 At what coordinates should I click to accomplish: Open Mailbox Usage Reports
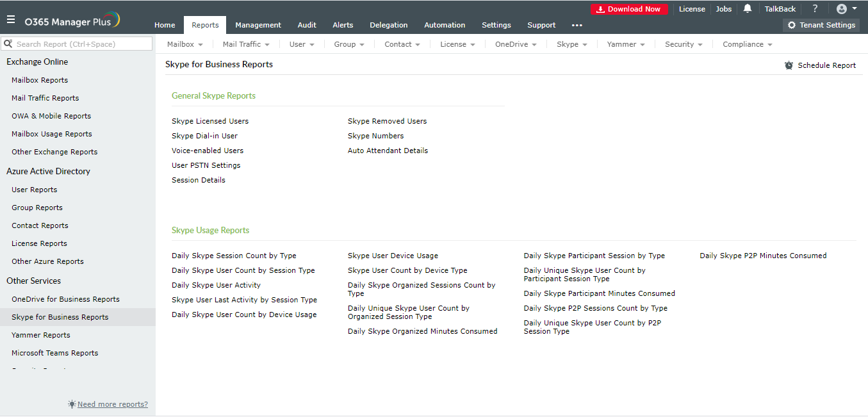coord(52,134)
